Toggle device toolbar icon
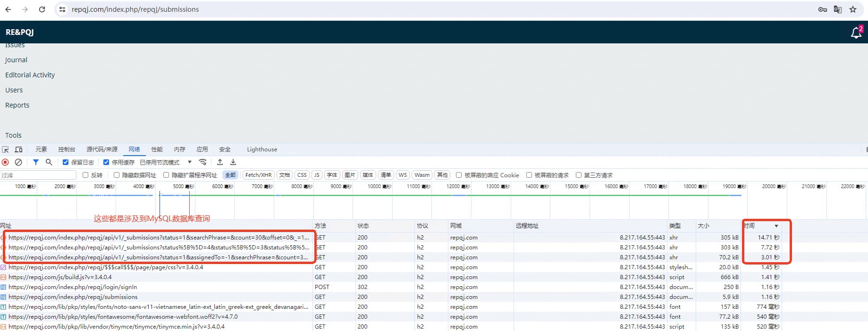868x331 pixels. click(19, 149)
